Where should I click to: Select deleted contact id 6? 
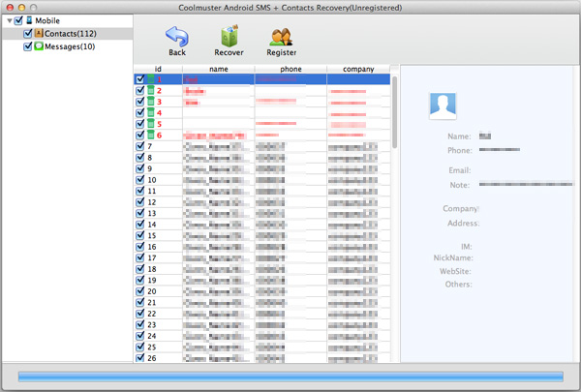(x=262, y=135)
